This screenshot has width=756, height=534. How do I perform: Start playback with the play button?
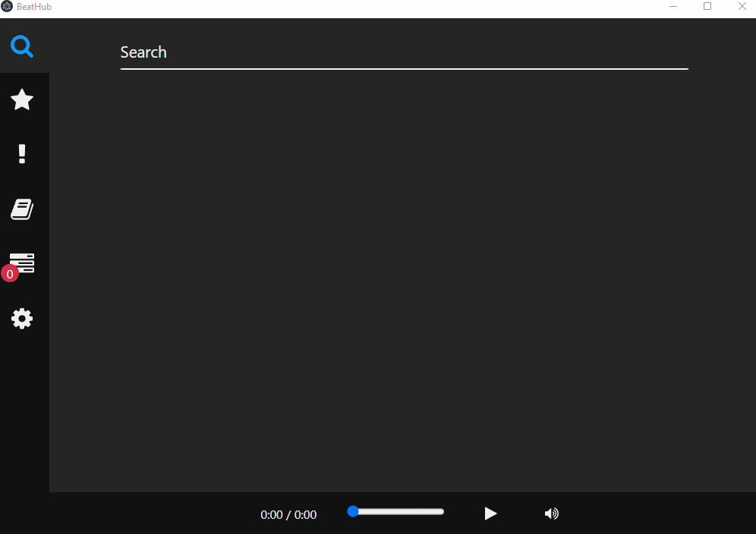point(490,514)
